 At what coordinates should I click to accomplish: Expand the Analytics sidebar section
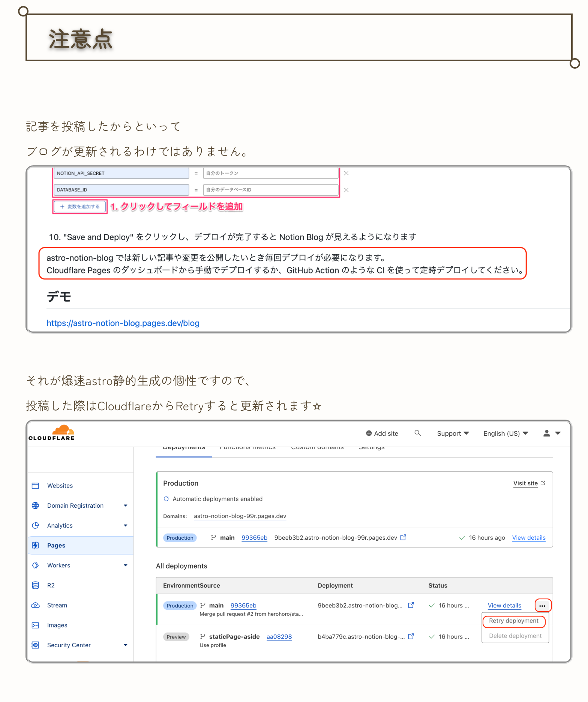click(125, 525)
